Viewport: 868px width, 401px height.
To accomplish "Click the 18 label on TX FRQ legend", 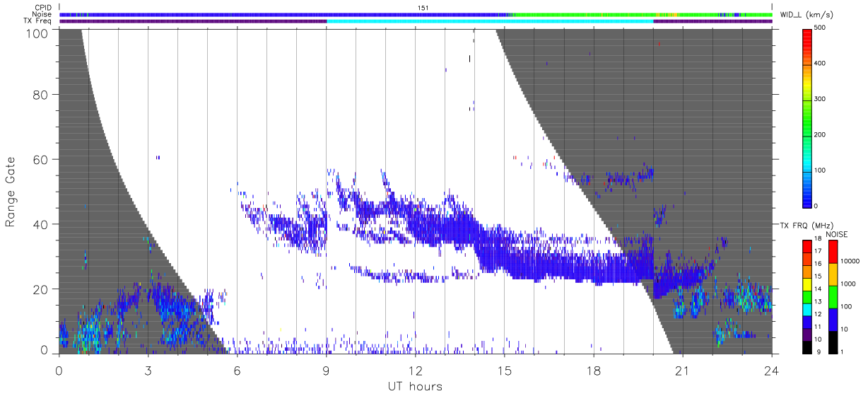I will point(818,240).
